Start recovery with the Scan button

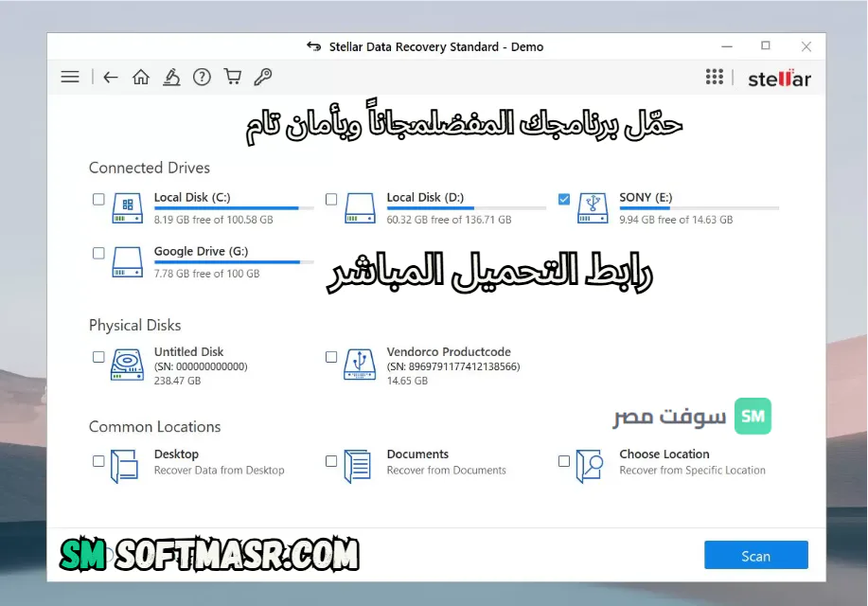755,555
